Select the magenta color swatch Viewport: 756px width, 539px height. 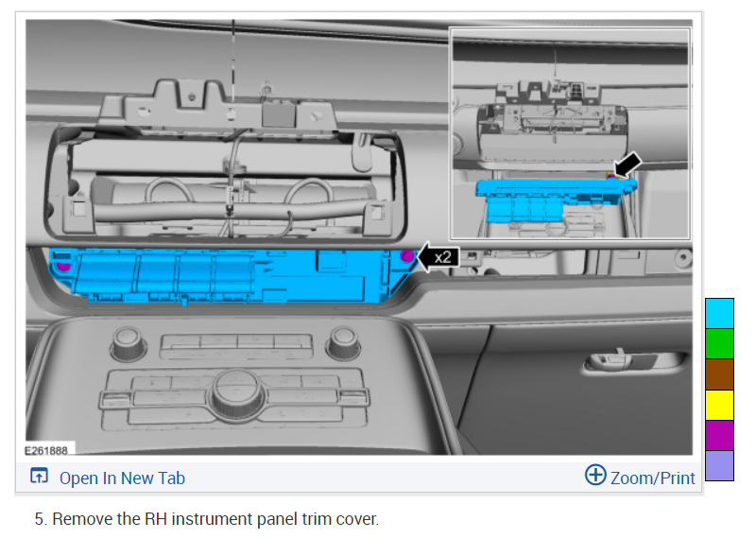719,435
